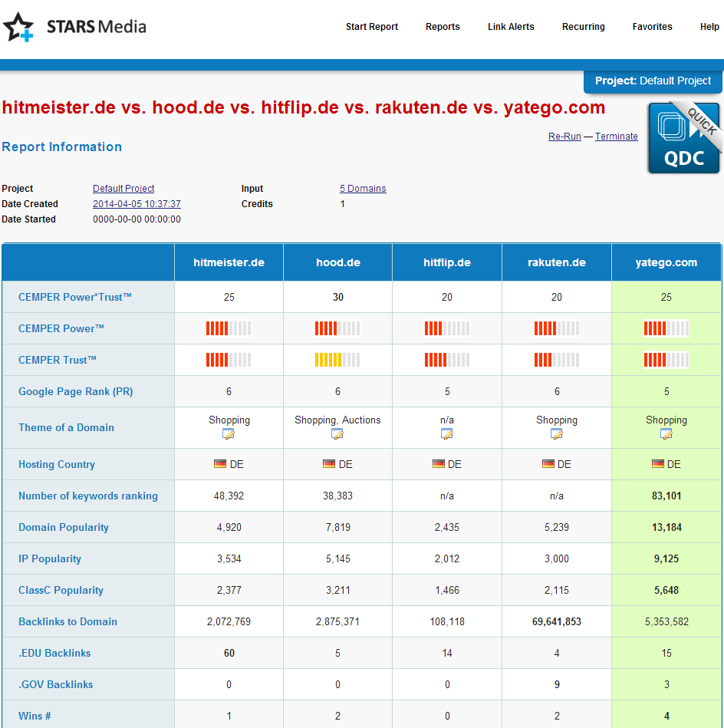This screenshot has height=728, width=724.
Task: Click CEMPER Power bar for hood.de
Action: 337,328
